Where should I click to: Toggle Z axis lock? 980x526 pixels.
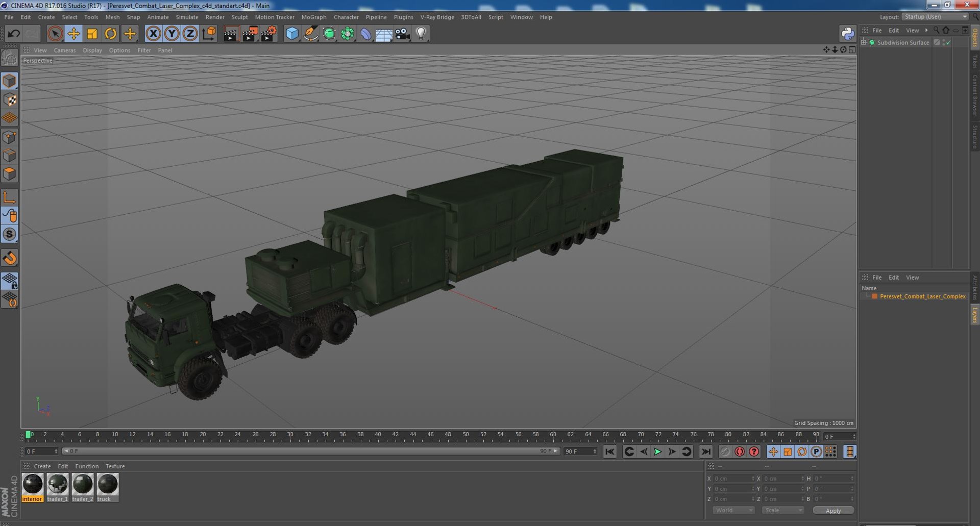pos(190,34)
